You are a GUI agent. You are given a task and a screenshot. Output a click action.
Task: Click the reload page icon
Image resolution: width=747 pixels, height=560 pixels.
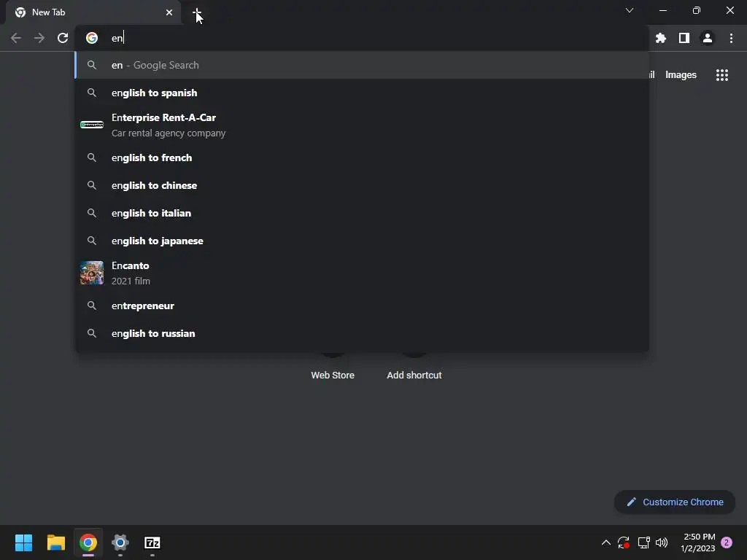[x=63, y=38]
